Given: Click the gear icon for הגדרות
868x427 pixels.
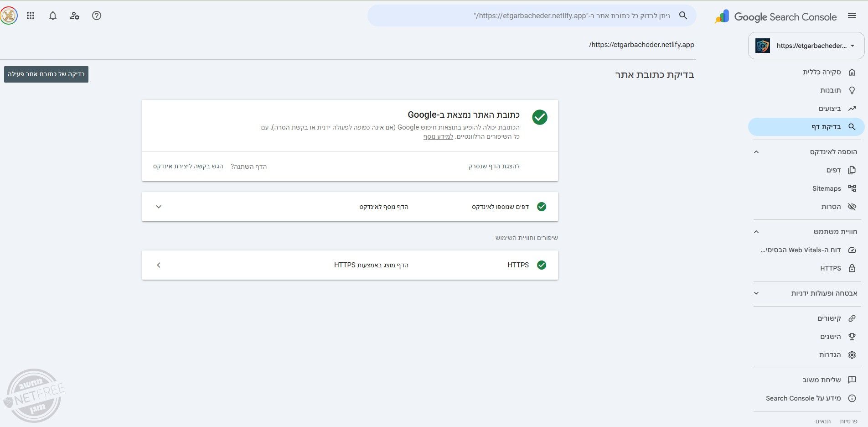Looking at the screenshot, I should point(852,355).
